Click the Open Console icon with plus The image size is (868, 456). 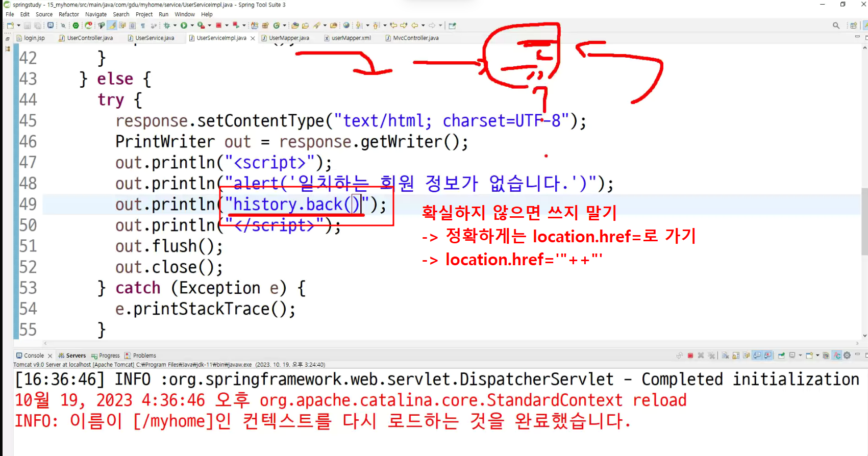809,356
